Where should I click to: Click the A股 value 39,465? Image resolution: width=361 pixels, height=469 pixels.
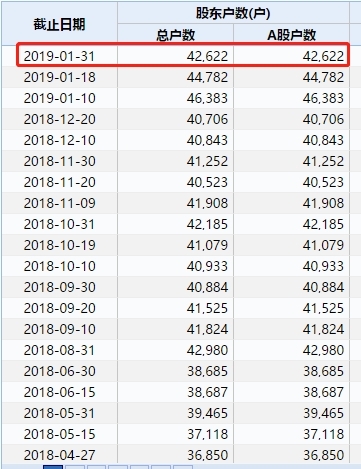(323, 413)
